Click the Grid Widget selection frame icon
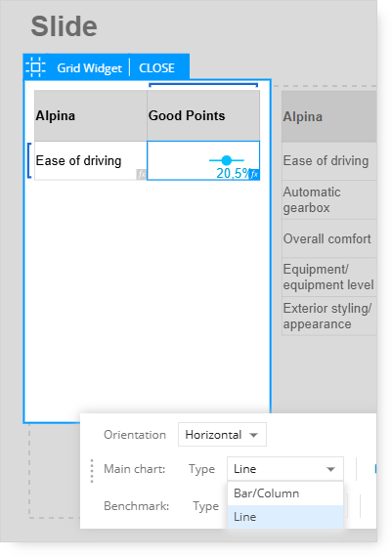The width and height of the screenshot is (392, 557). (x=35, y=67)
